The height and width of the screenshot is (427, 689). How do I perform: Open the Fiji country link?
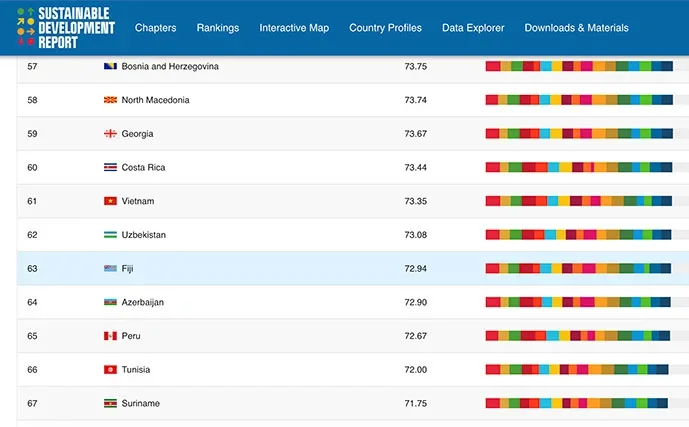(127, 268)
